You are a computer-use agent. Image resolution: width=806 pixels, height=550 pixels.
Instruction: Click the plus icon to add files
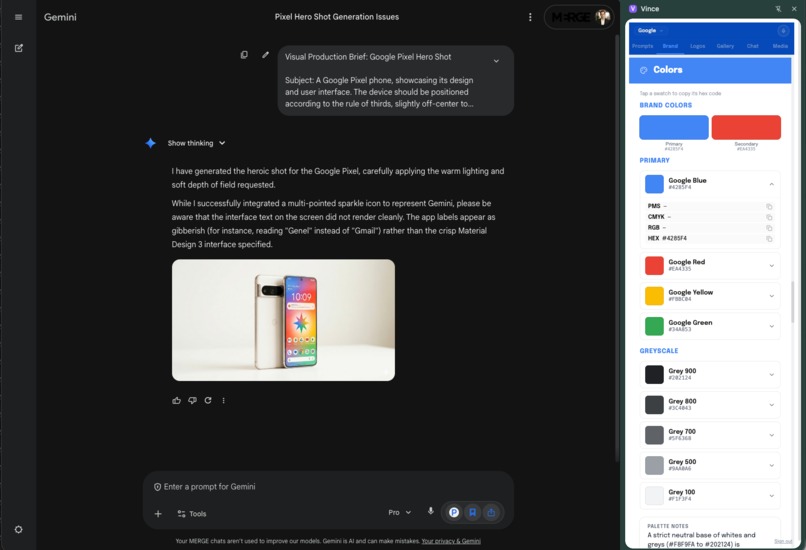pyautogui.click(x=158, y=514)
